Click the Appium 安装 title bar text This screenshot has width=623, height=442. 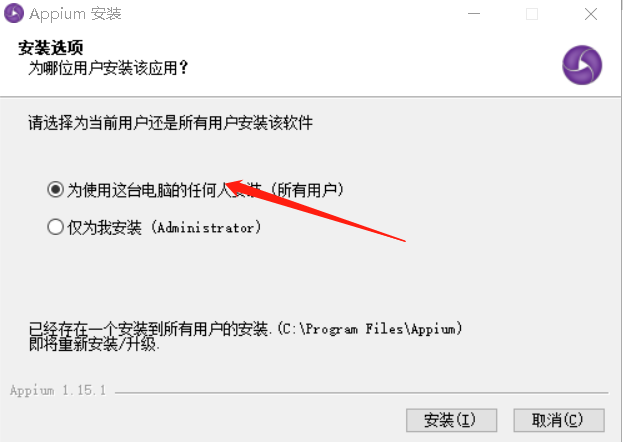75,14
